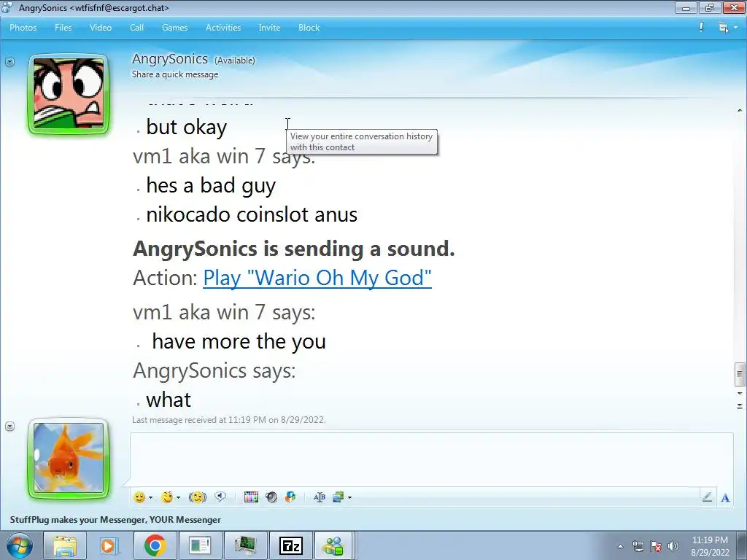
Task: Click the conversation scrollbar thumb
Action: [x=740, y=374]
